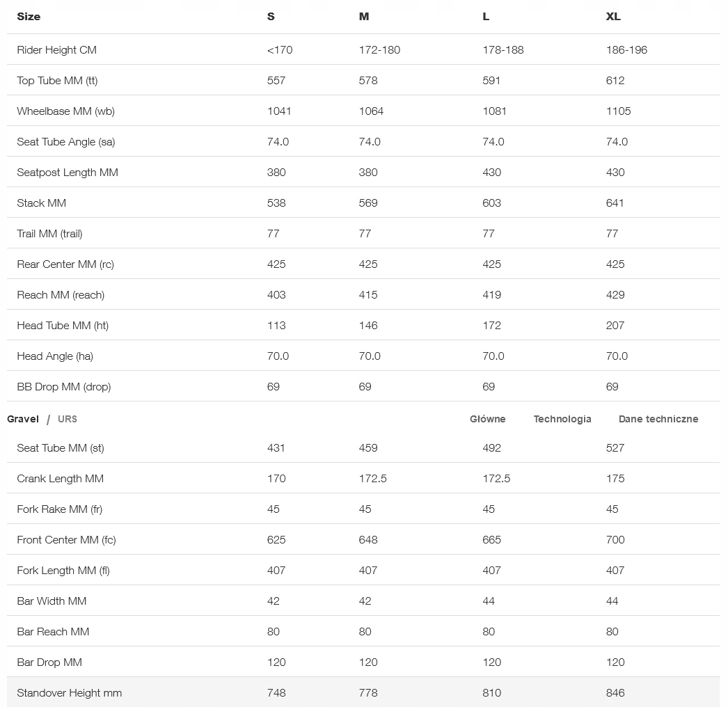The height and width of the screenshot is (707, 728).
Task: Click the Front Center MM (fc) label
Action: click(66, 540)
